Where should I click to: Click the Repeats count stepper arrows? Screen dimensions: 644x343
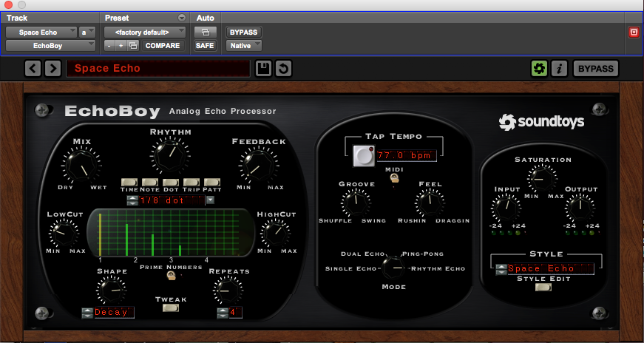tap(223, 313)
